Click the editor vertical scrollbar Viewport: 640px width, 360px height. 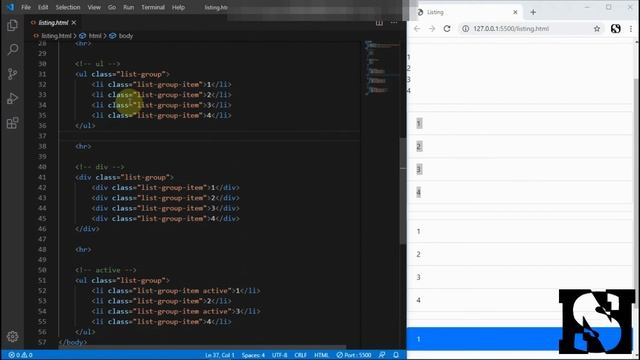pos(403,192)
